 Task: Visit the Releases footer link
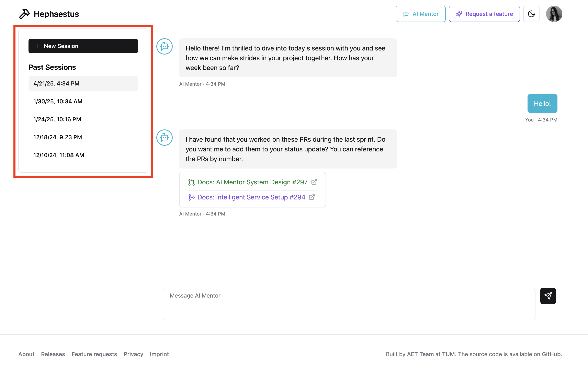pyautogui.click(x=53, y=354)
